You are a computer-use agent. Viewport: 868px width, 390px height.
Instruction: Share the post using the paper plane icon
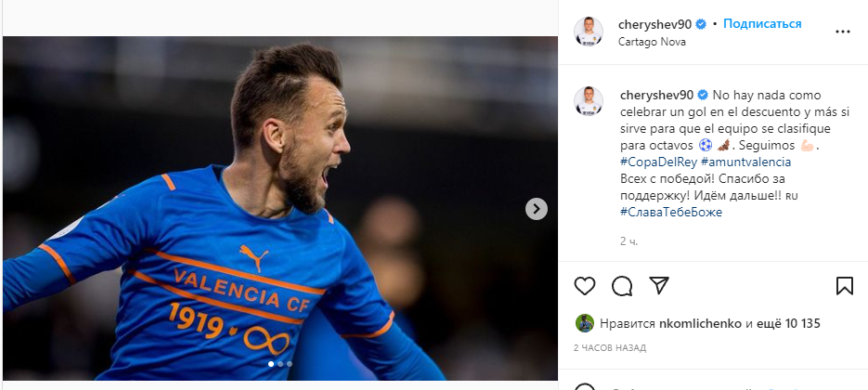tap(658, 285)
